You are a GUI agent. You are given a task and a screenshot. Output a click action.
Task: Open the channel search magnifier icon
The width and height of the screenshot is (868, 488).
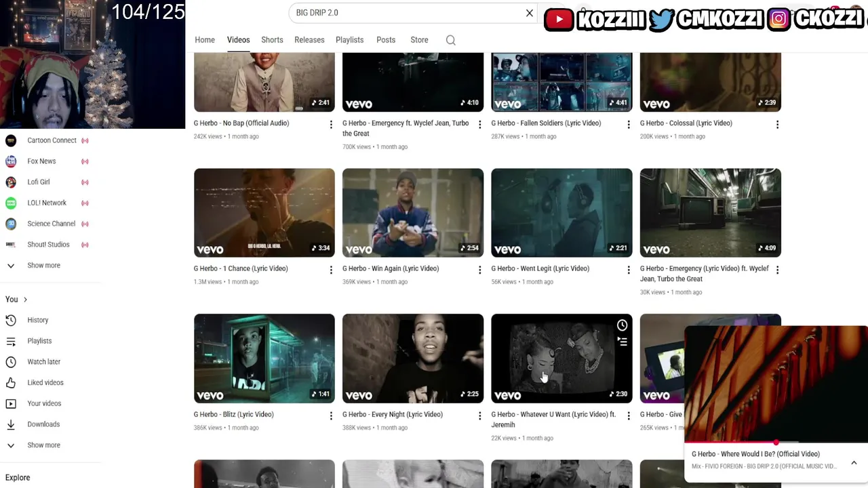pos(450,40)
